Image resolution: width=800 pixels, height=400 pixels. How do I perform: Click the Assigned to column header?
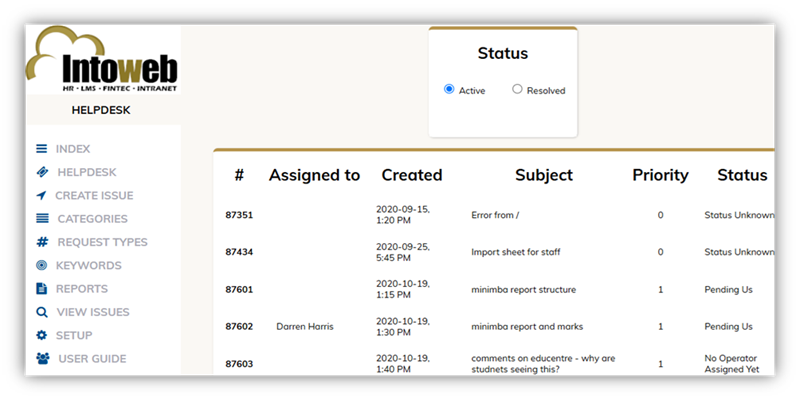coord(314,175)
